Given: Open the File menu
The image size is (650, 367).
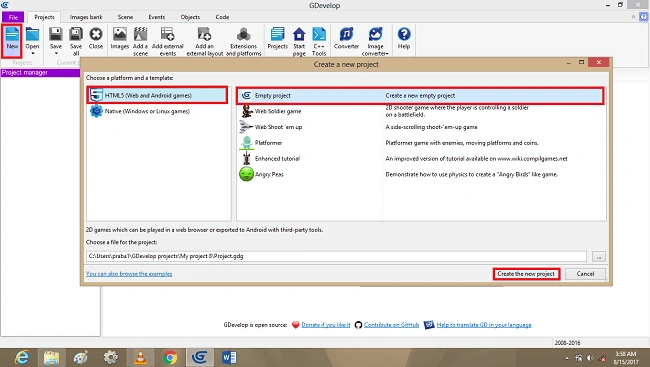Looking at the screenshot, I should tap(13, 17).
